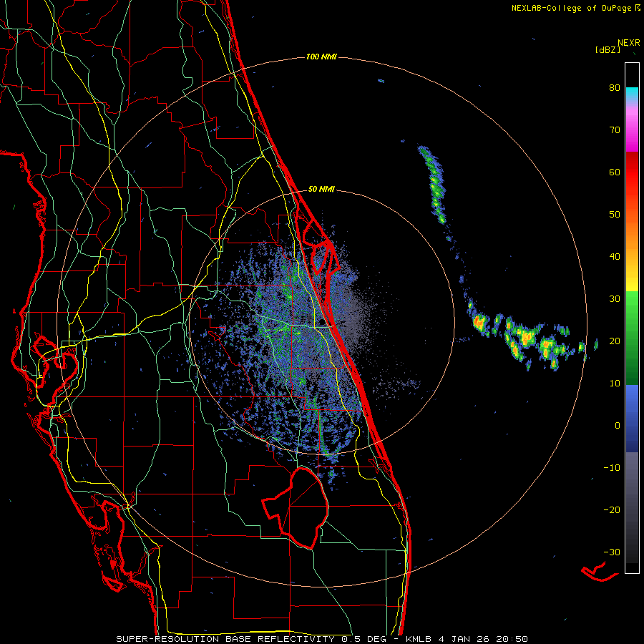Click the 10 value on the dBZ scale
This screenshot has width=644, height=644.
coord(615,384)
